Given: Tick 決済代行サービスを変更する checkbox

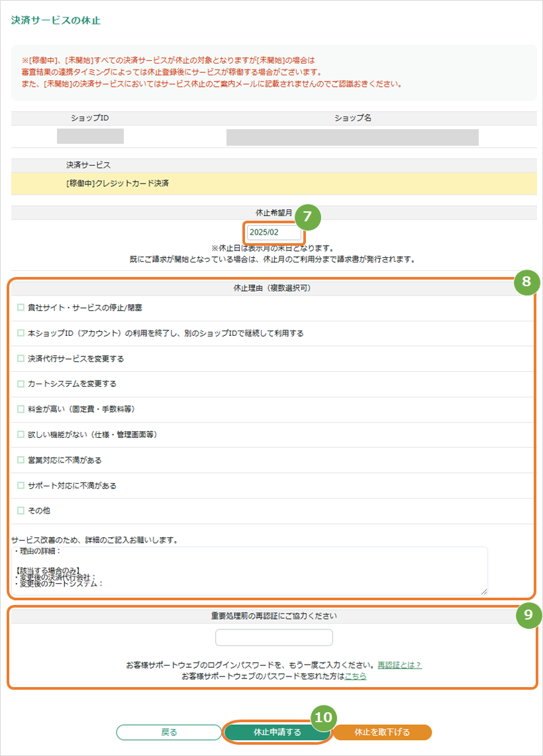Looking at the screenshot, I should point(21,358).
